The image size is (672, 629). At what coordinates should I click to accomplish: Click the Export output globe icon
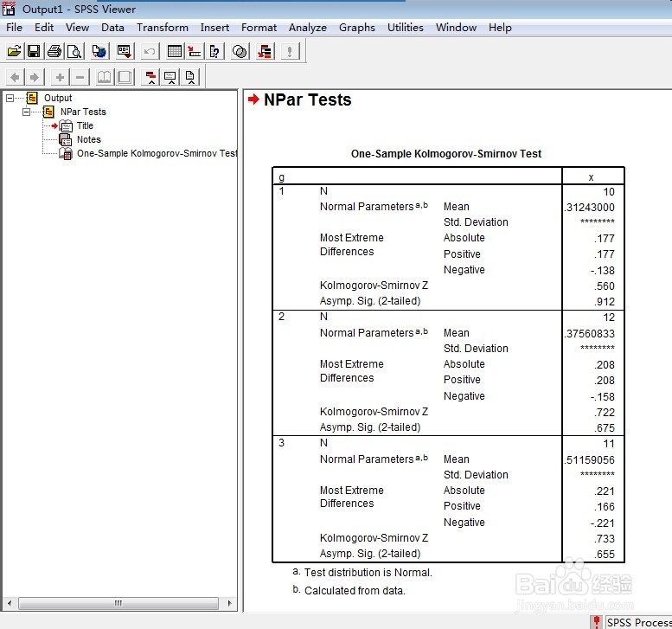[99, 51]
